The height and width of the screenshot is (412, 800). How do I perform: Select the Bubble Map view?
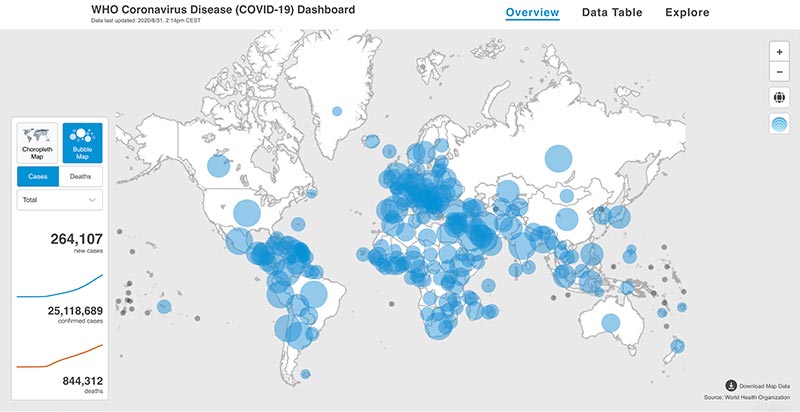point(82,143)
